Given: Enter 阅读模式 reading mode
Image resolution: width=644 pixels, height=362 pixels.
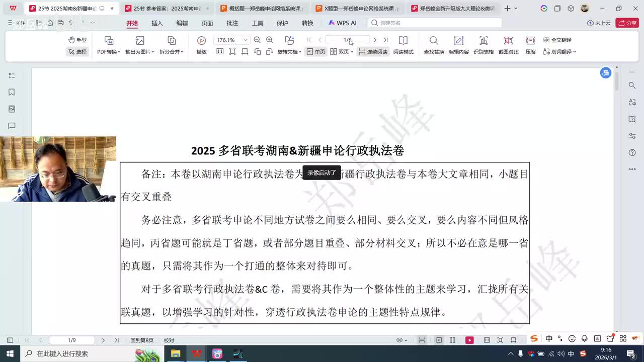Looking at the screenshot, I should tap(403, 45).
